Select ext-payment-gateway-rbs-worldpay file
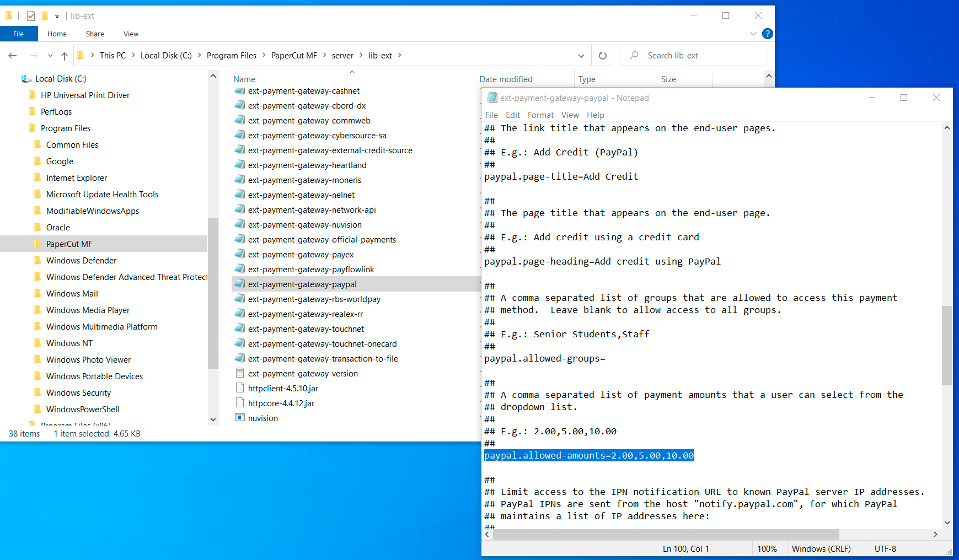 click(x=314, y=299)
